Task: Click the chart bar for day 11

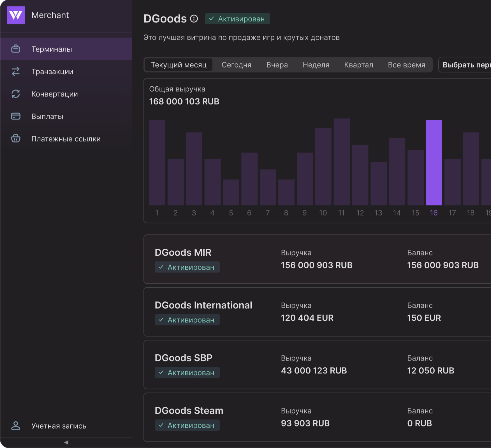Action: pyautogui.click(x=342, y=162)
